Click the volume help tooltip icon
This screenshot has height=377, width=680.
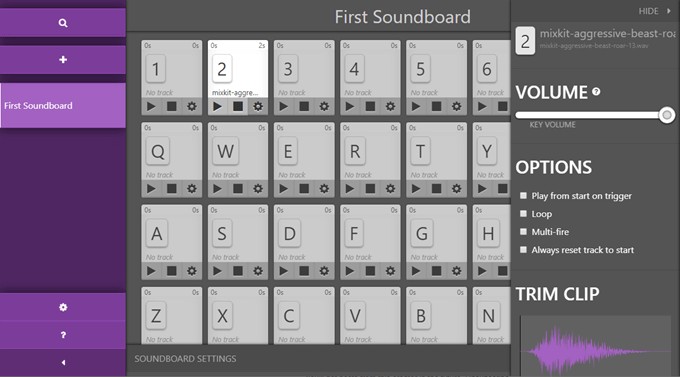click(596, 92)
